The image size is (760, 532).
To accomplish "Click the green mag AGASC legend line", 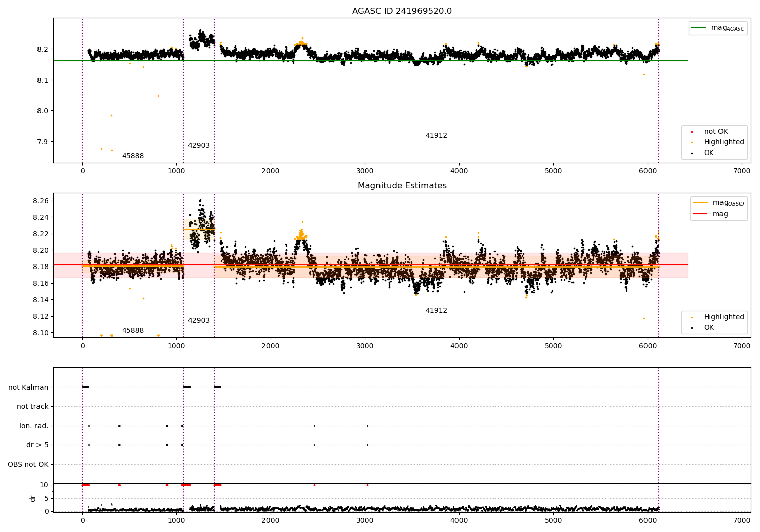I will coord(699,28).
